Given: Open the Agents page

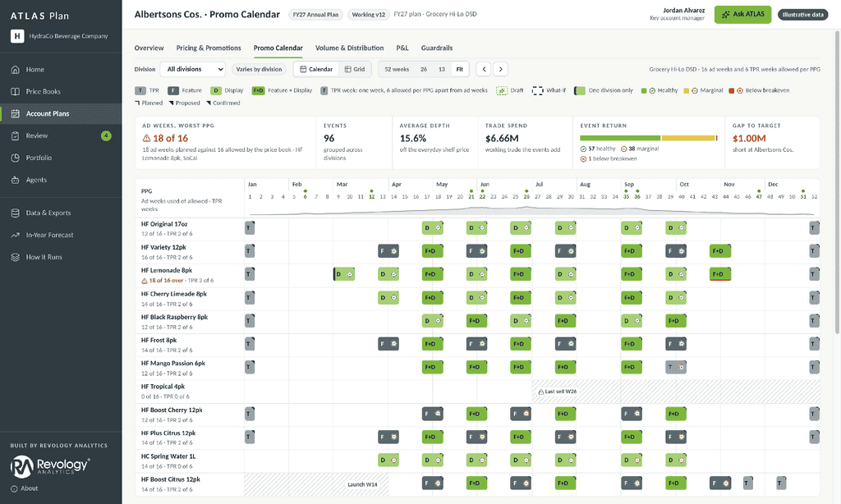Looking at the screenshot, I should (61, 180).
